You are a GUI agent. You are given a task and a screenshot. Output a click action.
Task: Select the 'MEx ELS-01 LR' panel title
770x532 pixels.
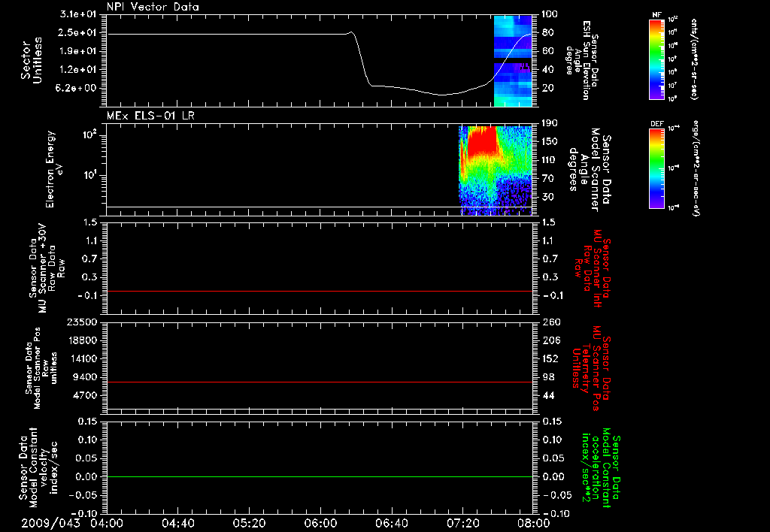pos(150,116)
